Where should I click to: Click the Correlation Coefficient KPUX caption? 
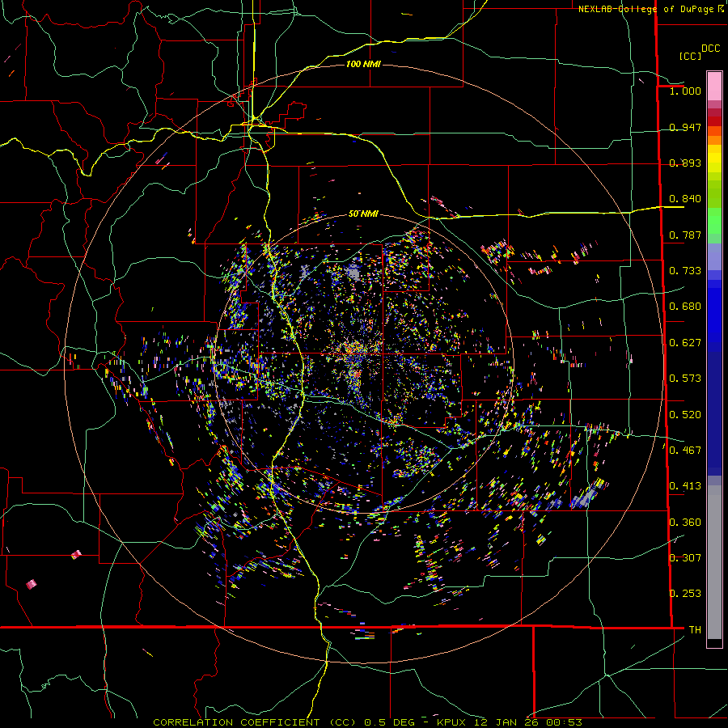367,722
